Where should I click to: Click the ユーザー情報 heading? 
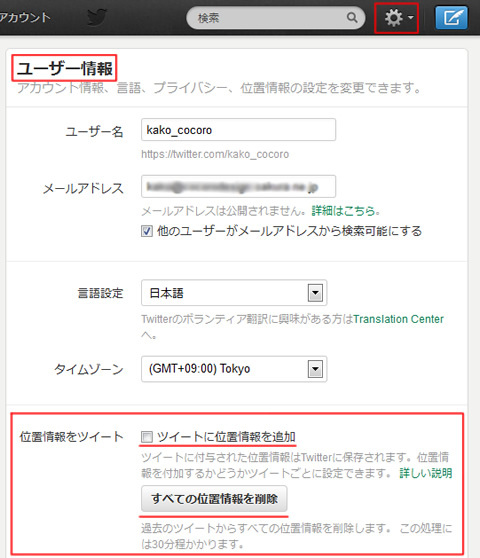point(64,68)
